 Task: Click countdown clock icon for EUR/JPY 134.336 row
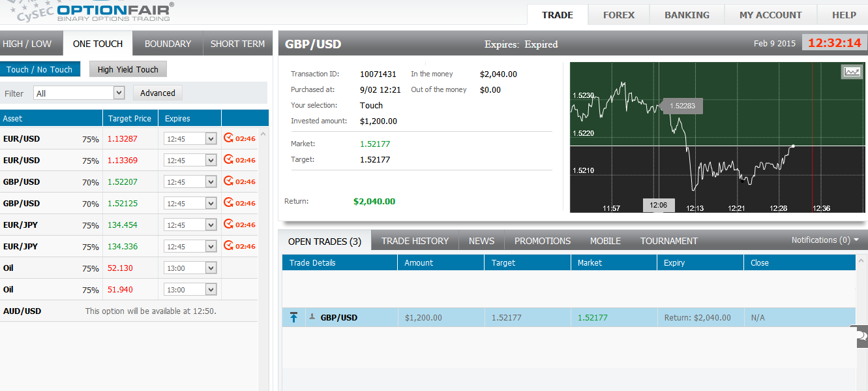228,246
